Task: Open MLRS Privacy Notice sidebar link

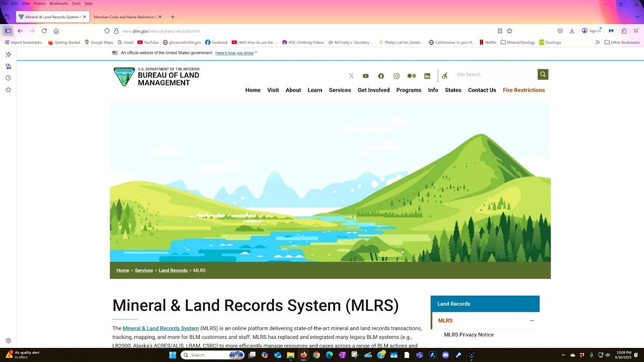Action: [469, 335]
